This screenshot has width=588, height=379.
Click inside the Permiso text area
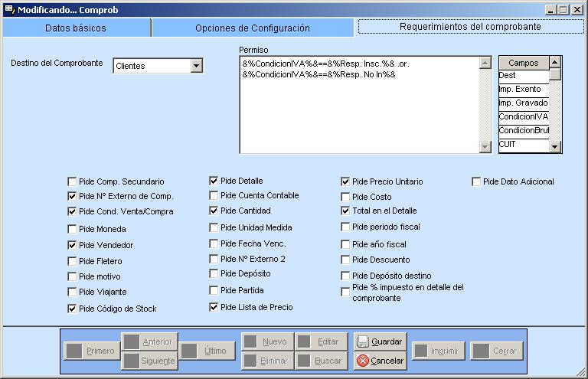[x=360, y=107]
